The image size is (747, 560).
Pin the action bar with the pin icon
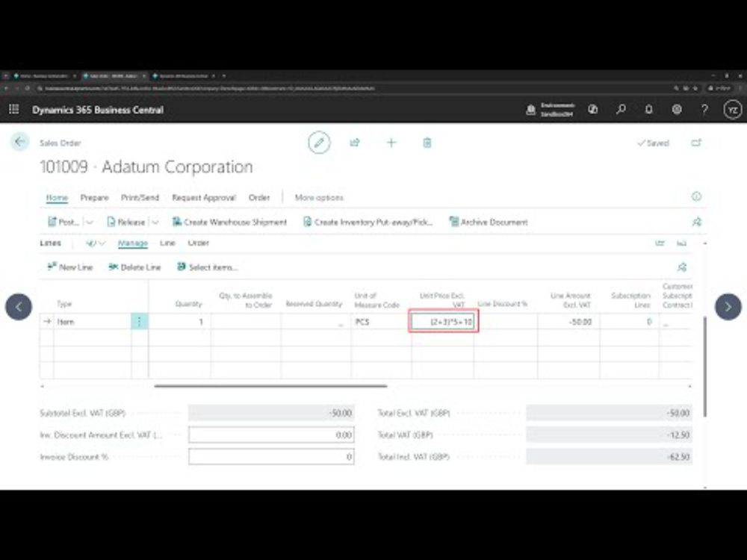point(696,222)
